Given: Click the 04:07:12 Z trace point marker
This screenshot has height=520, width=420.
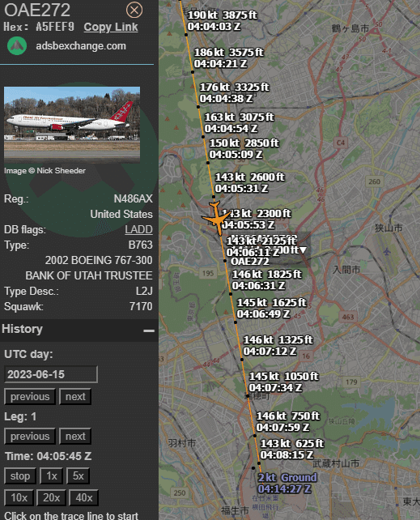Looking at the screenshot, I should [242, 360].
